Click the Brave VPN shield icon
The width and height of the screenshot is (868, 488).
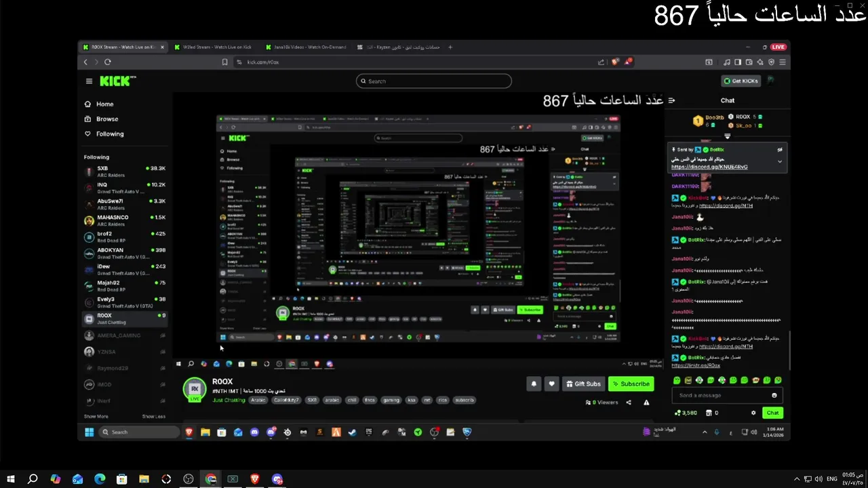click(x=771, y=62)
